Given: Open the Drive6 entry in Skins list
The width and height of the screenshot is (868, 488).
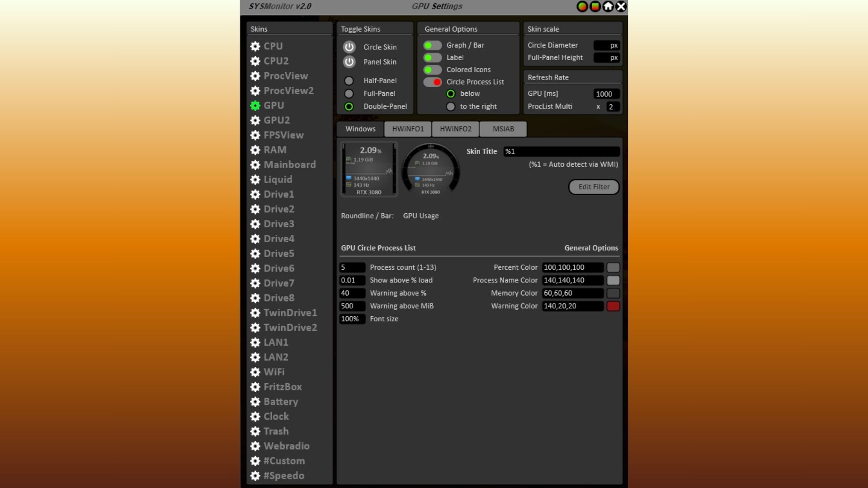Looking at the screenshot, I should pyautogui.click(x=278, y=268).
